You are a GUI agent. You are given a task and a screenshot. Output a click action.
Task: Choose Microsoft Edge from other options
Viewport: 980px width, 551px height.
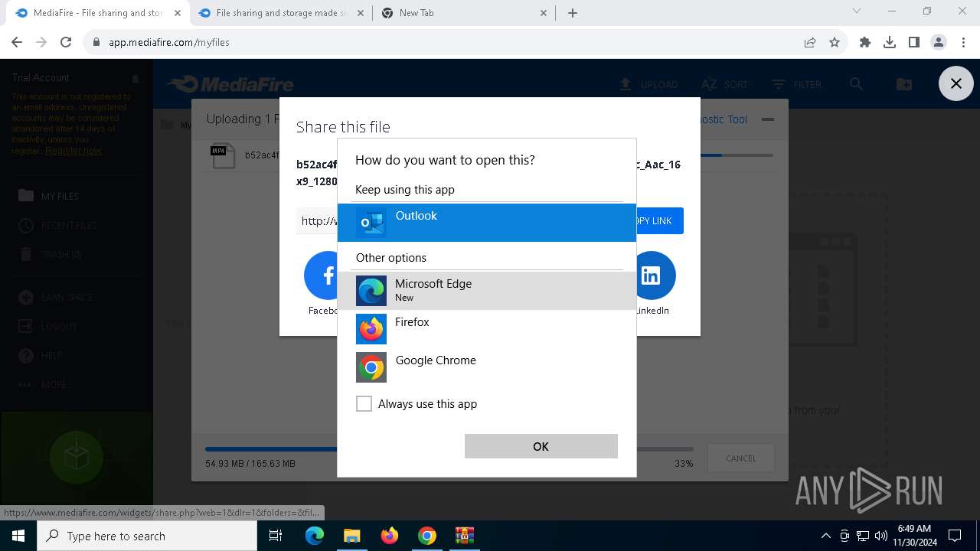point(487,291)
